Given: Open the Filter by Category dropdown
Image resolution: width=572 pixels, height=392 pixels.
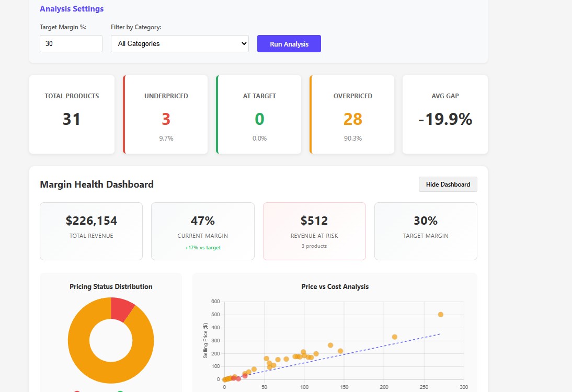Looking at the screenshot, I should pos(179,43).
